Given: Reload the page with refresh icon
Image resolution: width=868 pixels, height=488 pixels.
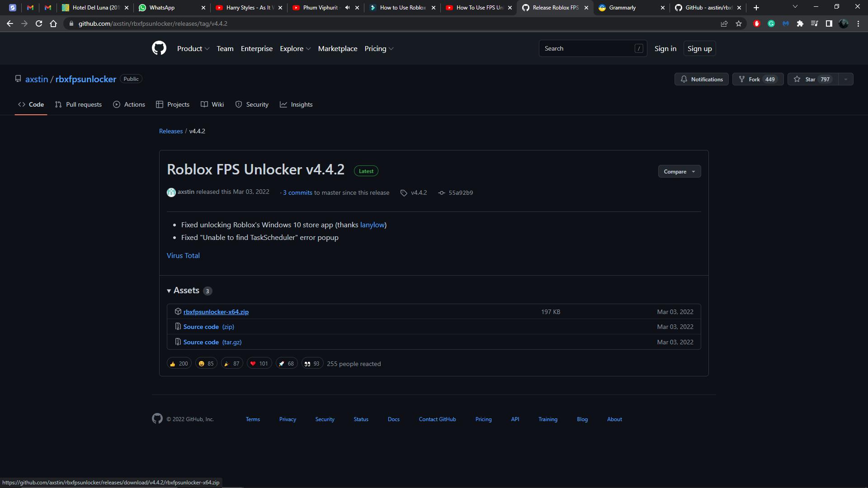Looking at the screenshot, I should pyautogui.click(x=39, y=23).
